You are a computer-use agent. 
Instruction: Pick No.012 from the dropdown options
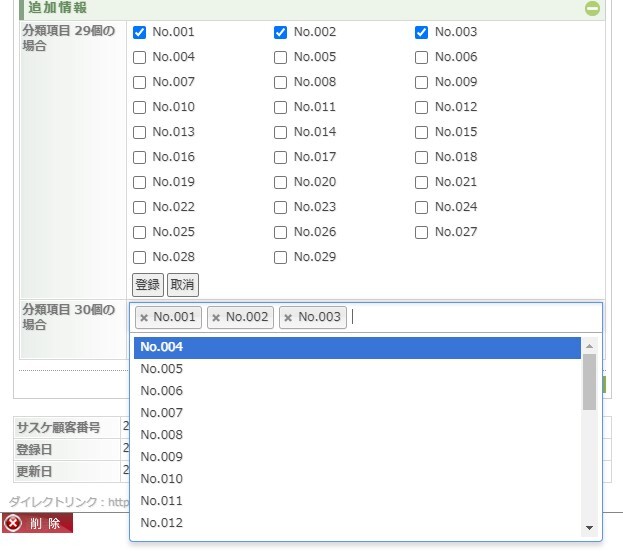coord(355,523)
